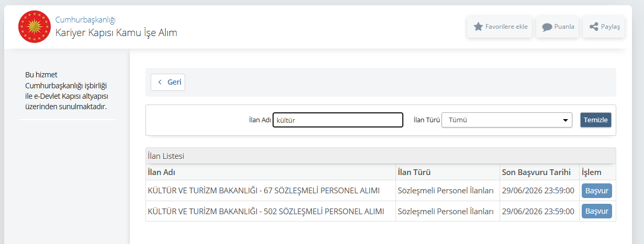This screenshot has height=244, width=644.
Task: Click the sidebar e-Devlet service notice text
Action: click(x=66, y=90)
